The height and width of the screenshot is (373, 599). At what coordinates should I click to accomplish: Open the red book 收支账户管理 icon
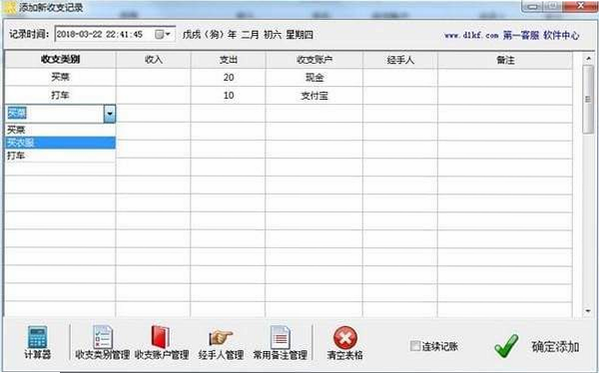click(x=161, y=337)
